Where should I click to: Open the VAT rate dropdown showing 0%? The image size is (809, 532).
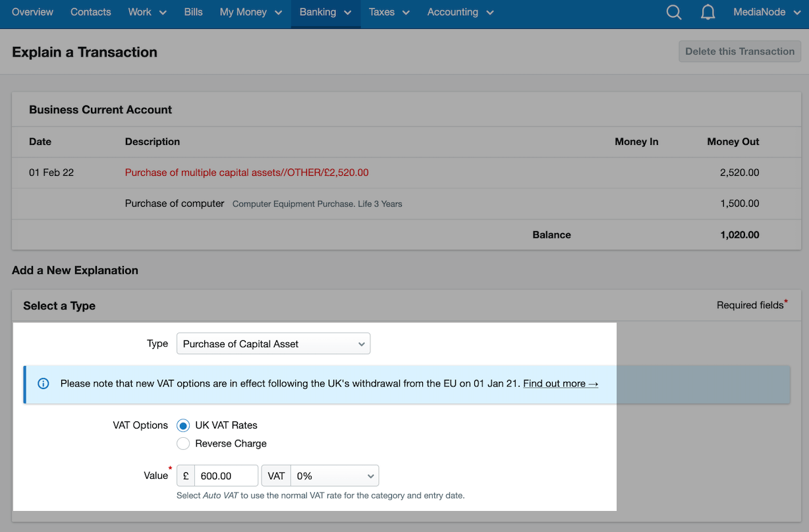point(334,475)
